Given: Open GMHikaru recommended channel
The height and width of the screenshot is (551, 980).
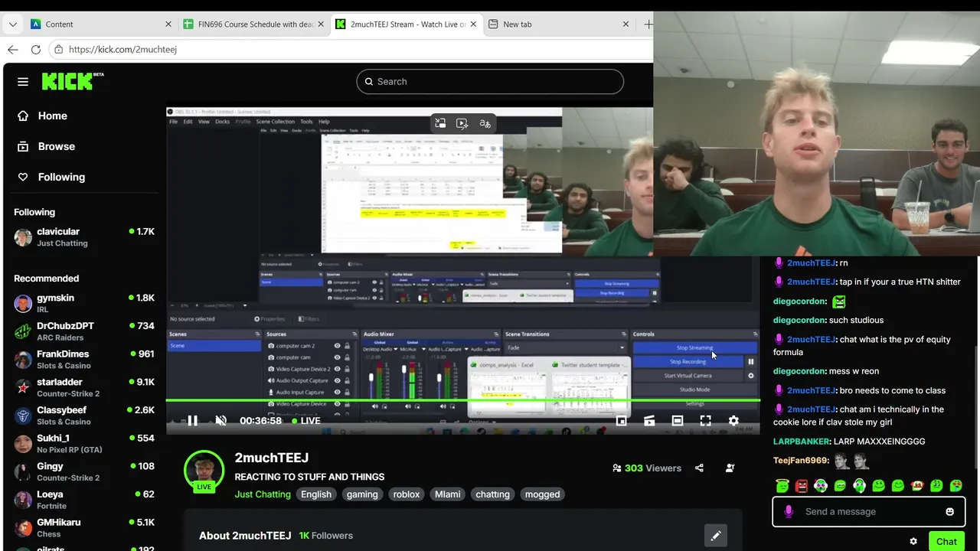Looking at the screenshot, I should click(x=84, y=527).
